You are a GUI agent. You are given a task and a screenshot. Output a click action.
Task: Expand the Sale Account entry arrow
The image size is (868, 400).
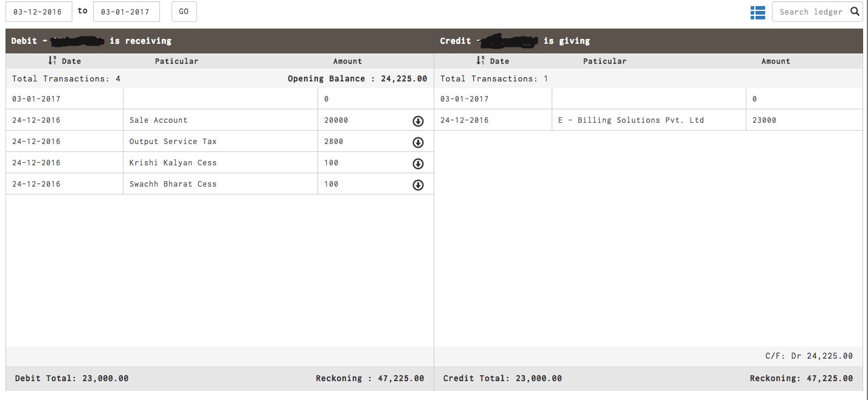418,121
